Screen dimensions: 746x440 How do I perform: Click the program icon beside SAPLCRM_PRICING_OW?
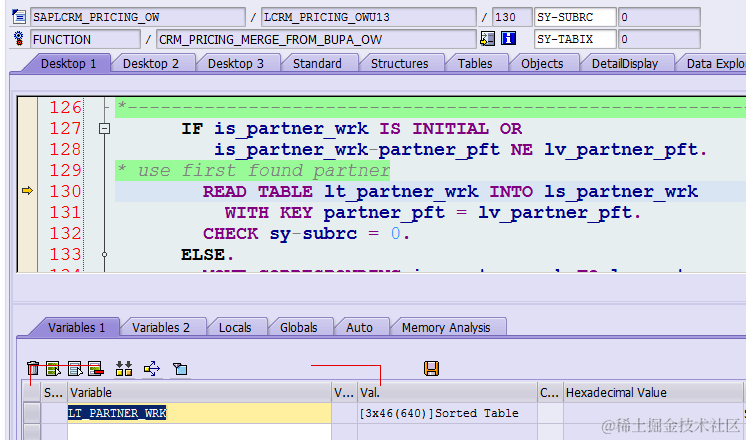pyautogui.click(x=19, y=17)
